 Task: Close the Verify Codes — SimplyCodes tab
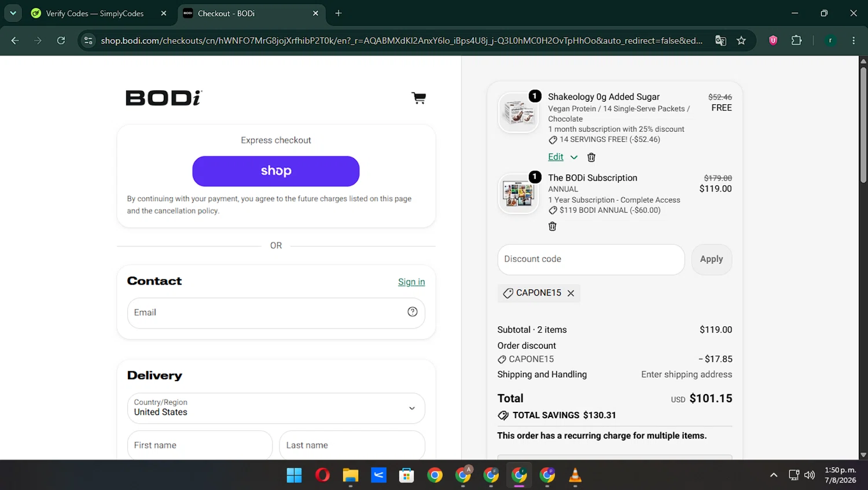pyautogui.click(x=164, y=13)
